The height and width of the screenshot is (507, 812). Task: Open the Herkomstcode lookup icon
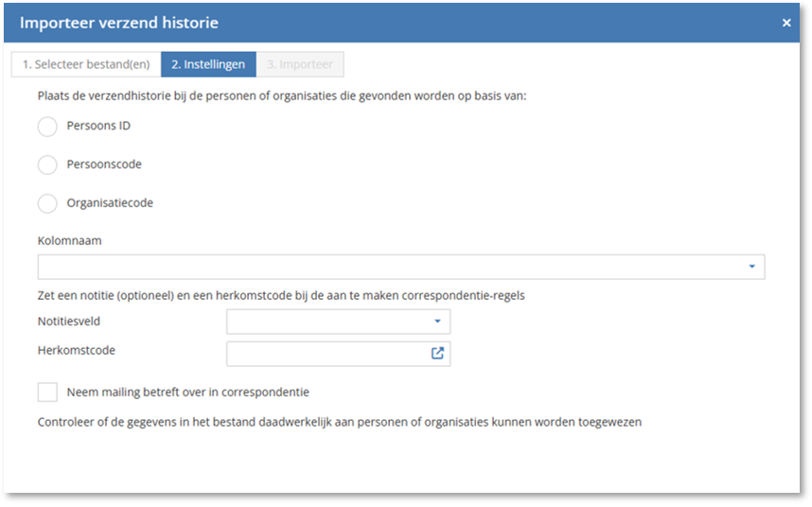[x=437, y=354]
